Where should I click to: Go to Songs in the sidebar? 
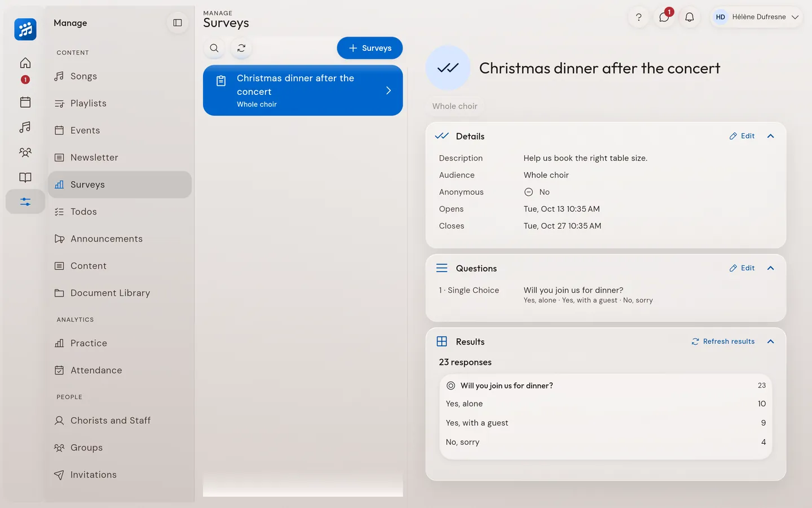tap(120, 76)
